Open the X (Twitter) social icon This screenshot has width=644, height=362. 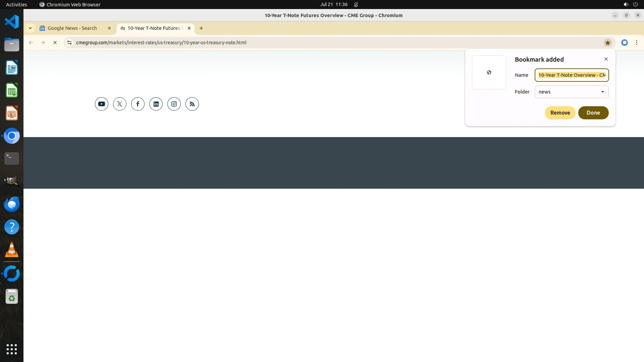120,104
